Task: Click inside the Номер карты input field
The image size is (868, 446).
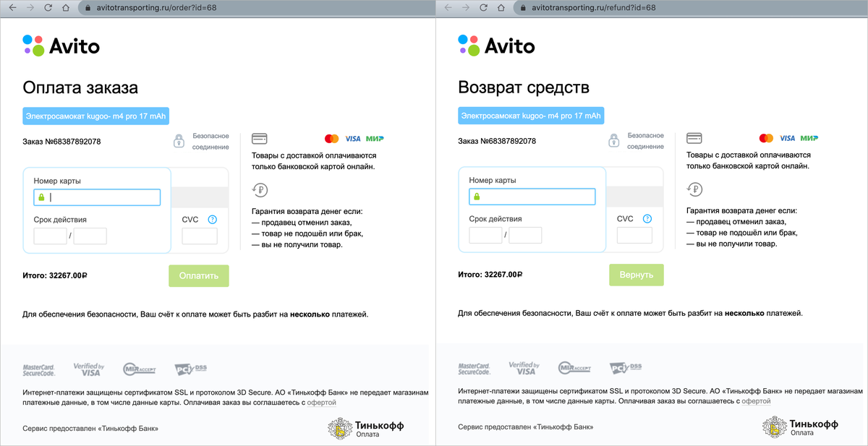Action: click(x=97, y=197)
